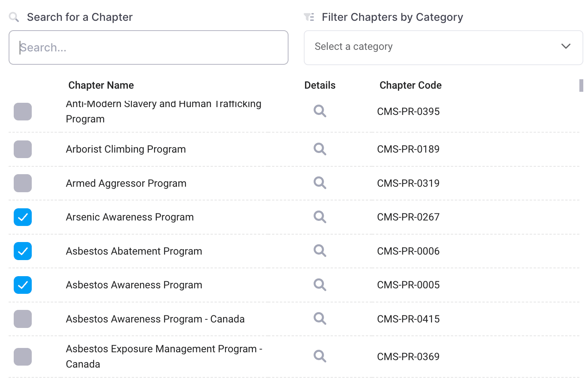Open Asbestos Abatement Program details icon
Image resolution: width=588 pixels, height=386 pixels.
[320, 251]
